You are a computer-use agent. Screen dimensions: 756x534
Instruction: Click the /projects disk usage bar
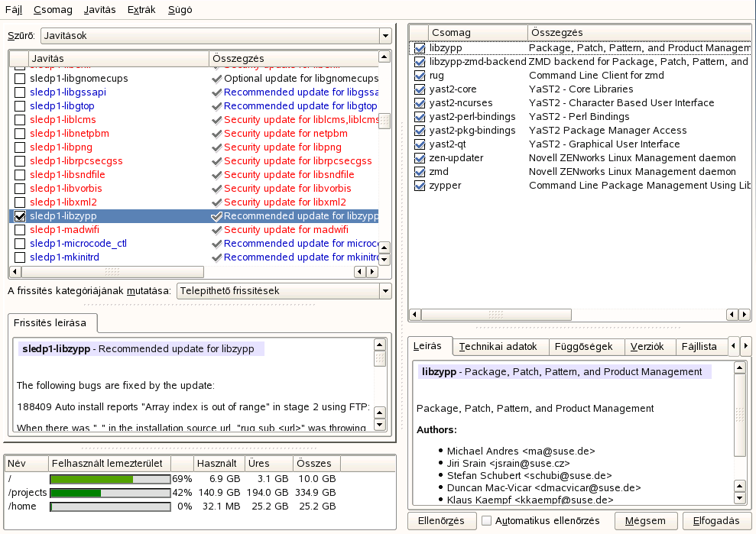click(x=110, y=493)
